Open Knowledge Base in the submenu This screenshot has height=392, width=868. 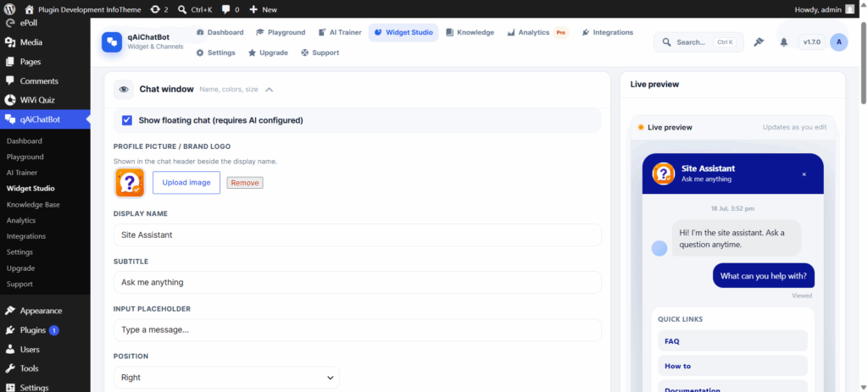coord(33,205)
